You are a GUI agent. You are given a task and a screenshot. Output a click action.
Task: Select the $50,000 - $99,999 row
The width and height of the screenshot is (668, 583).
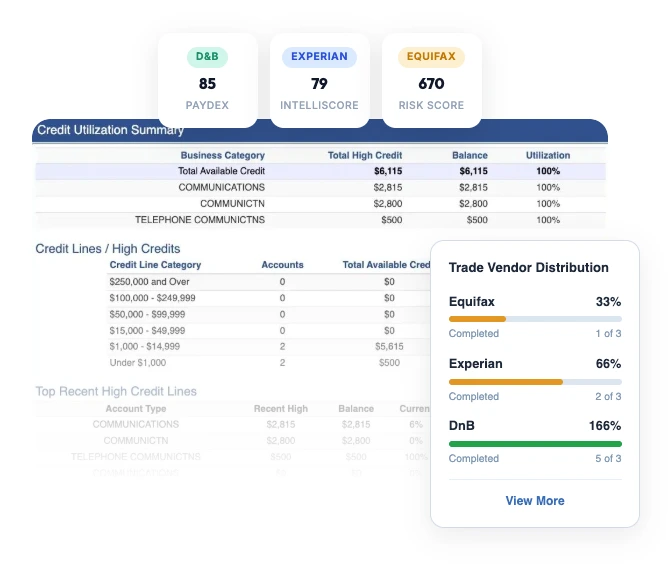tap(268, 314)
